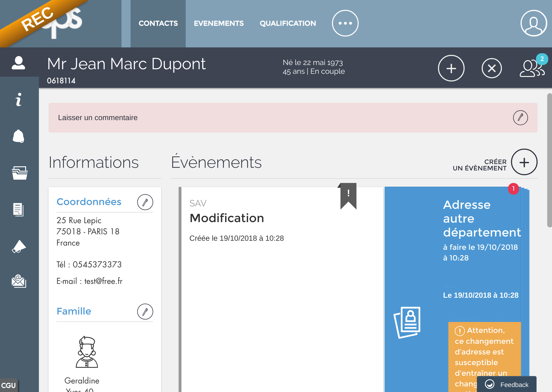Viewport: 552px width, 392px height.
Task: Open the user profile avatar menu
Action: click(533, 23)
